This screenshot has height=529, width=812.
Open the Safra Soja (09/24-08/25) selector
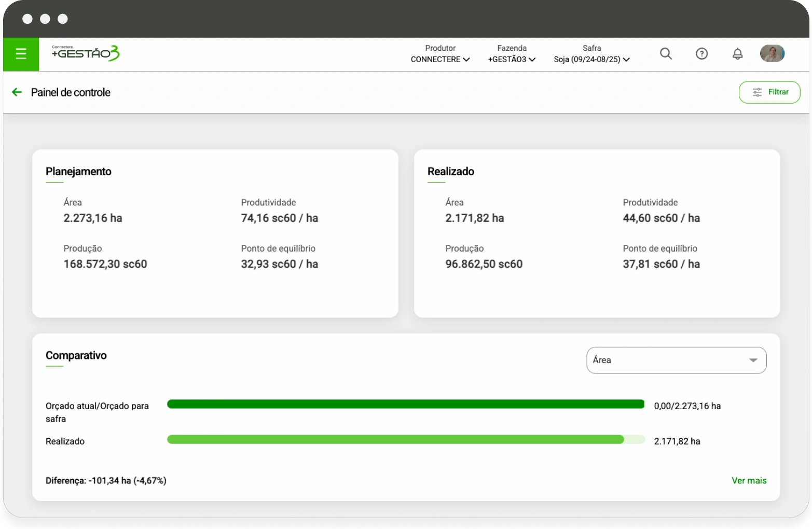(591, 59)
